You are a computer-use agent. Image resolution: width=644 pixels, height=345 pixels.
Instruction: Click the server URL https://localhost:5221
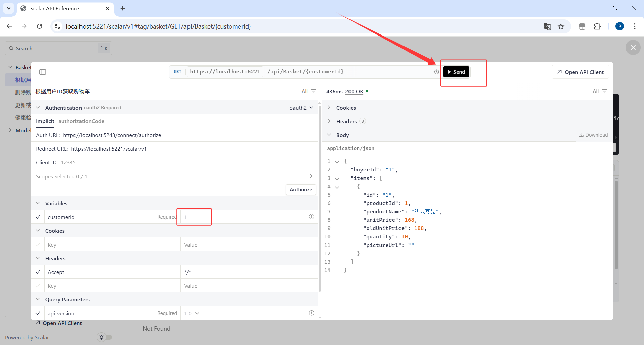(225, 72)
